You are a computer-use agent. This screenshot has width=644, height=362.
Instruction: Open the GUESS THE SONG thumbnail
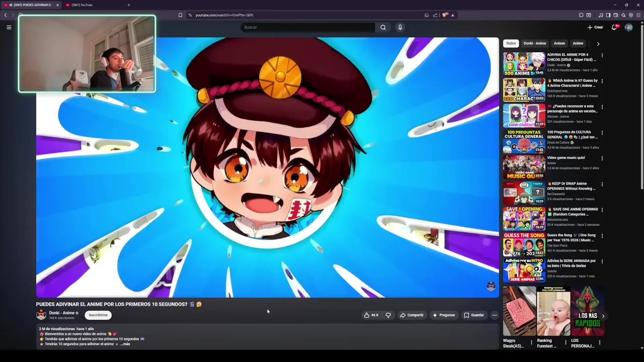click(x=524, y=244)
